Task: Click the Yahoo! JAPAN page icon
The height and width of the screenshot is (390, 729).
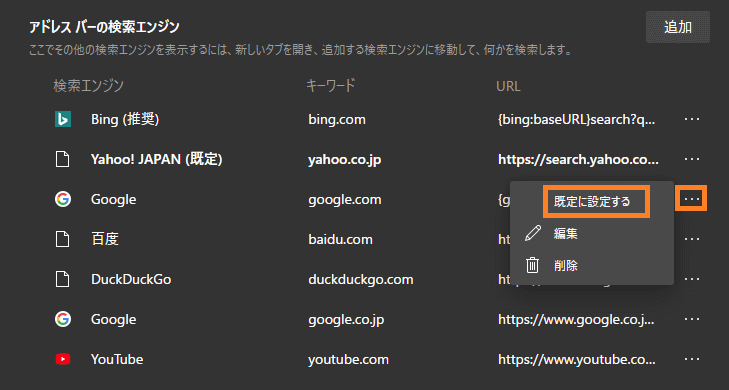Action: (63, 159)
